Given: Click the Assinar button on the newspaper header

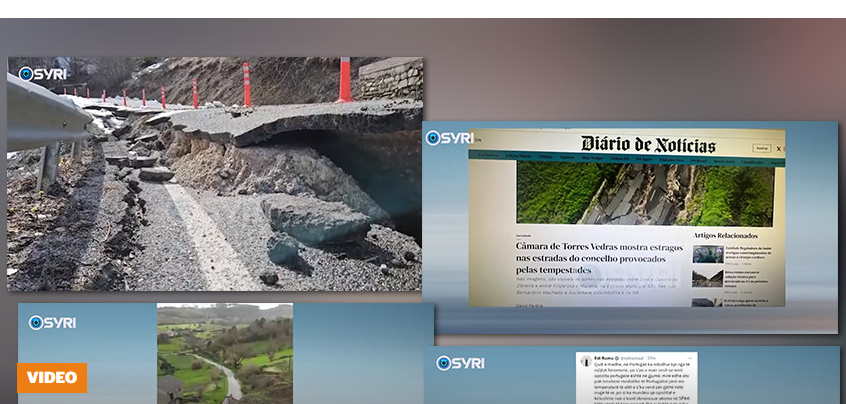Looking at the screenshot, I should point(761,148).
